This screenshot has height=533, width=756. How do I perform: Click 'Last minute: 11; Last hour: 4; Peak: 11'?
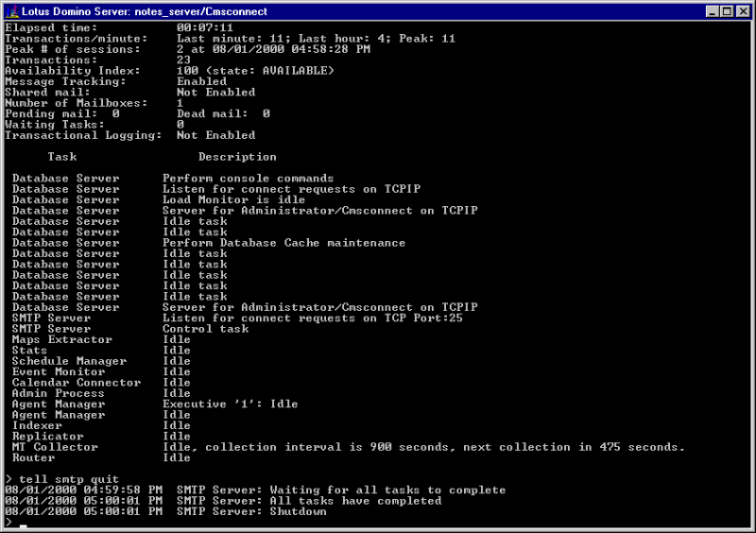click(316, 38)
